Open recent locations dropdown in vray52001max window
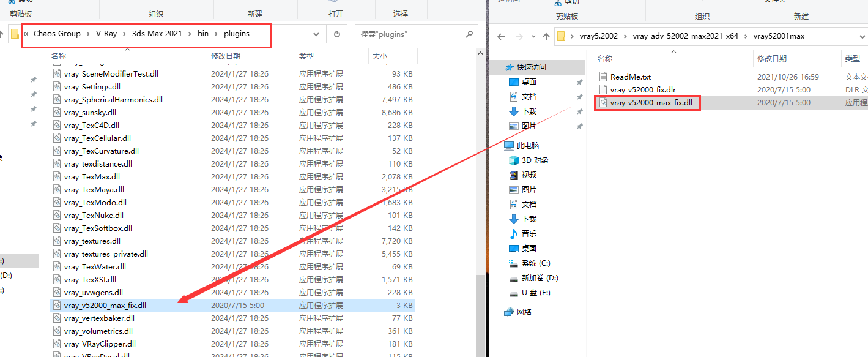868x357 pixels. tap(533, 36)
